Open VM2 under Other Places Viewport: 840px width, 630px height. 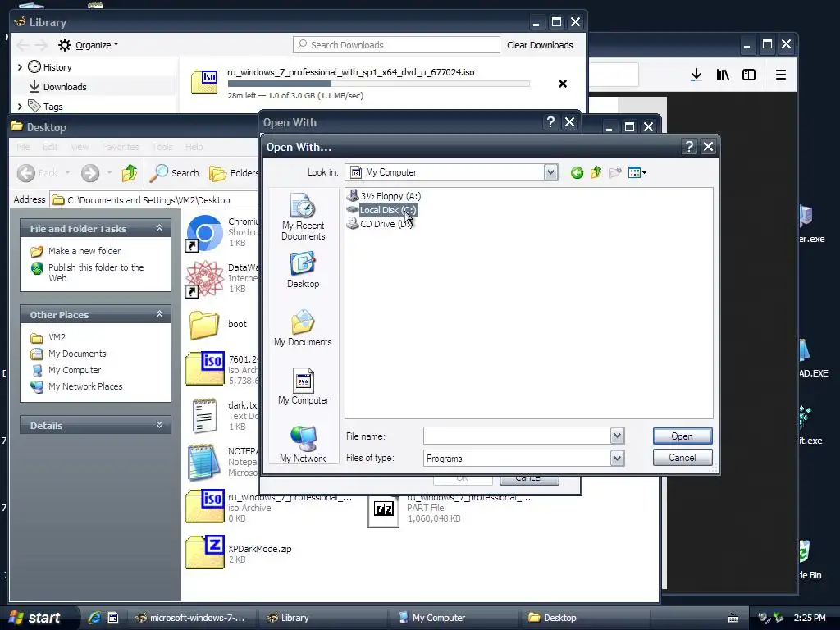[x=57, y=337]
